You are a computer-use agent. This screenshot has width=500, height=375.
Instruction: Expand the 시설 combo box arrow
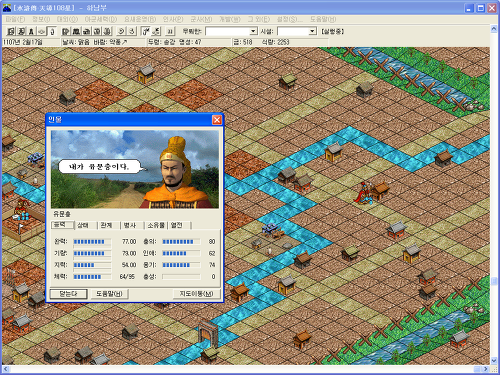click(312, 31)
